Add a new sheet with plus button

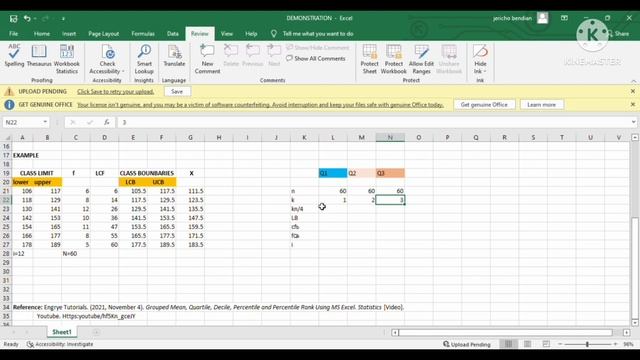96,332
